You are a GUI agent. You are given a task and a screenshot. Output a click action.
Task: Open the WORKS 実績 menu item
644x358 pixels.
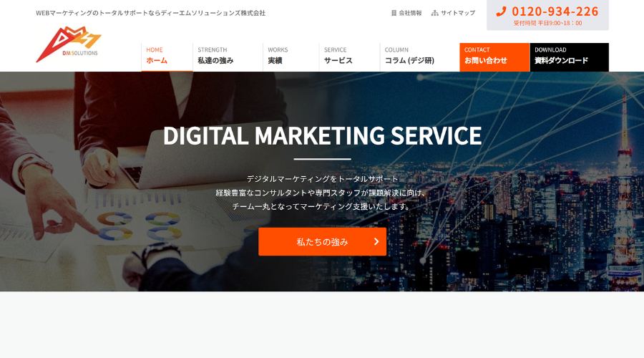tap(291, 57)
